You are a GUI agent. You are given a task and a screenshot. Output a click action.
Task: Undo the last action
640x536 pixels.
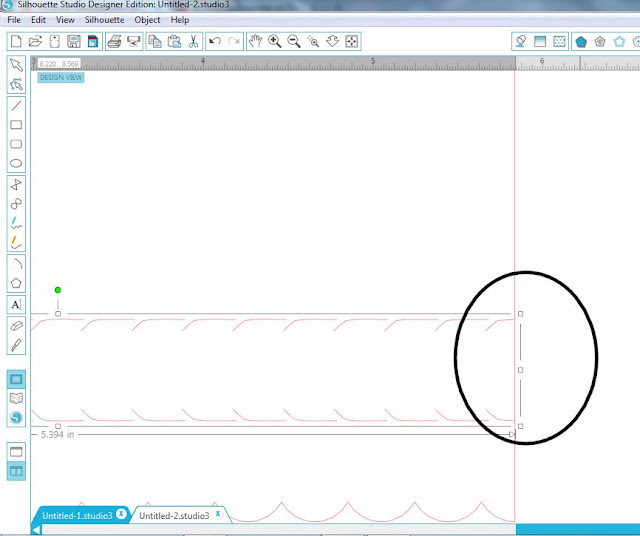click(215, 41)
